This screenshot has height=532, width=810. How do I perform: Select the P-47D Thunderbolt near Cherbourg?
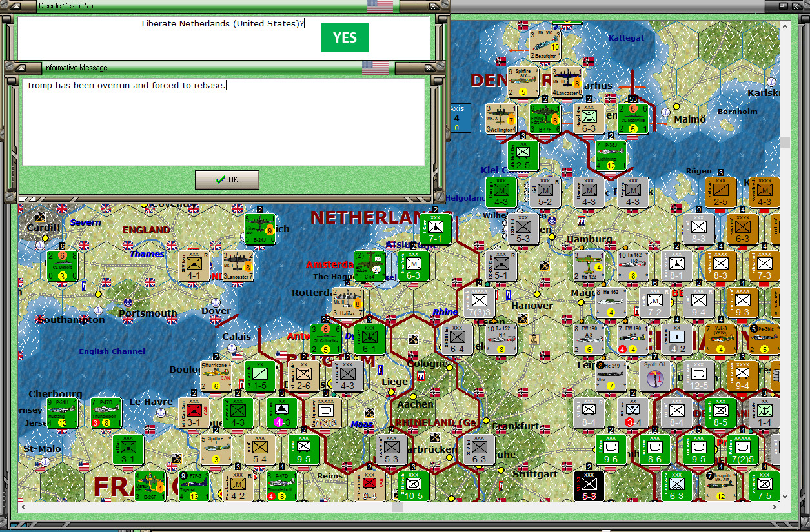[x=106, y=413]
